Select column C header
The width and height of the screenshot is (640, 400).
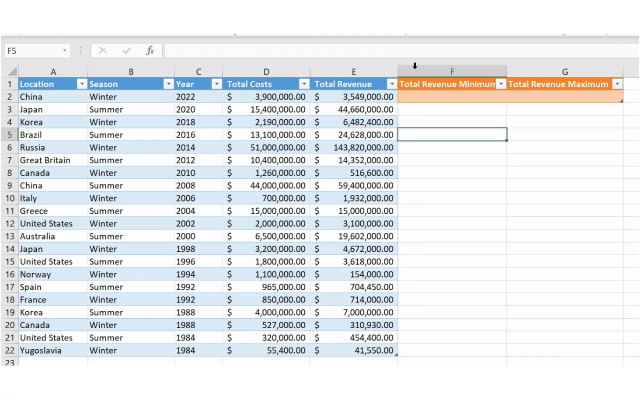[198, 72]
